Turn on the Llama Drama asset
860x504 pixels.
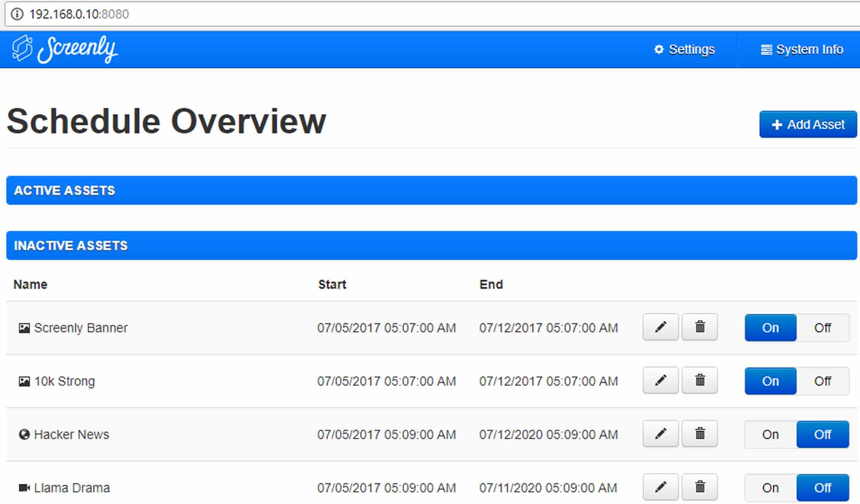click(x=770, y=488)
